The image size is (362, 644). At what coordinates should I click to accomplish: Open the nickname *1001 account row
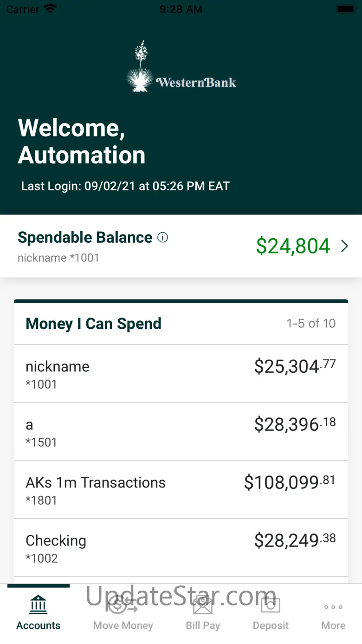tap(181, 374)
